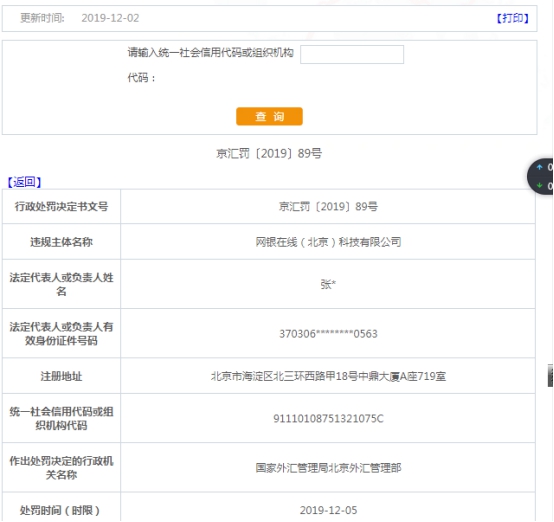The width and height of the screenshot is (554, 522).
Task: Click the green down arrow in floating widget
Action: [539, 185]
